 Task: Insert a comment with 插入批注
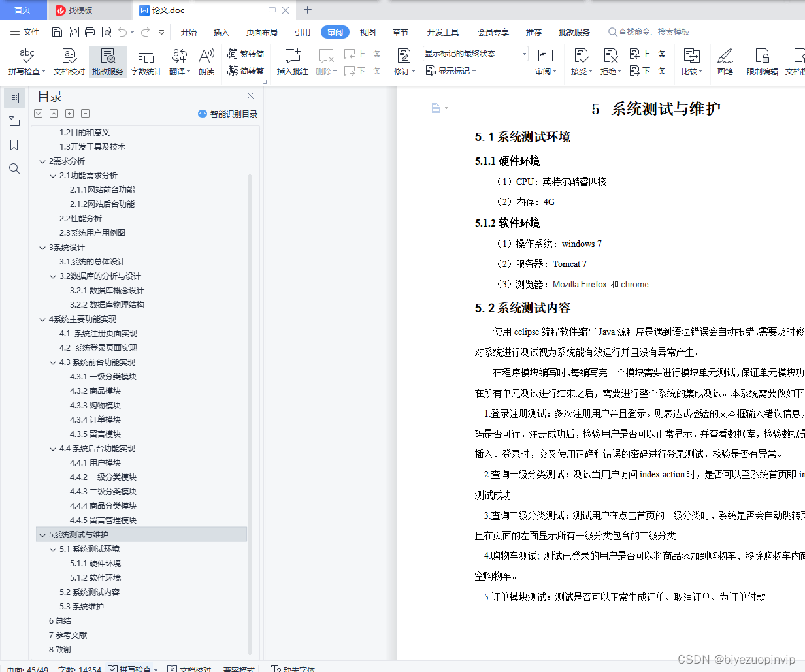click(293, 62)
